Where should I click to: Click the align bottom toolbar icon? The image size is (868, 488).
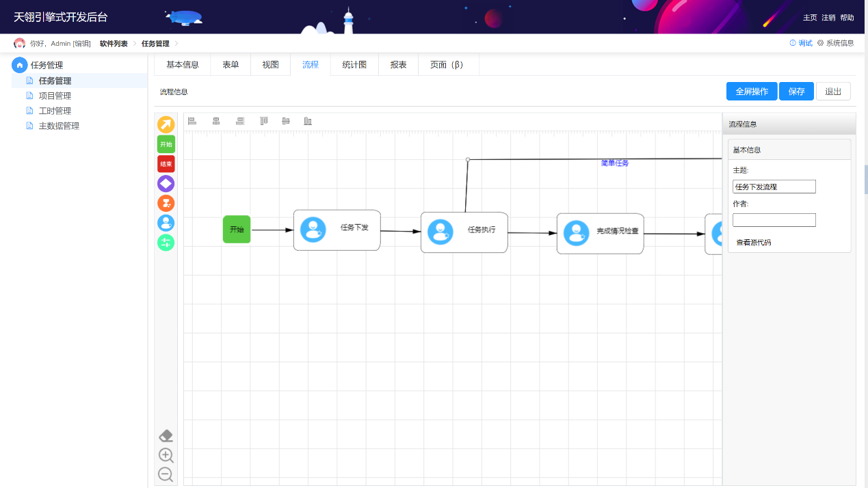point(308,121)
